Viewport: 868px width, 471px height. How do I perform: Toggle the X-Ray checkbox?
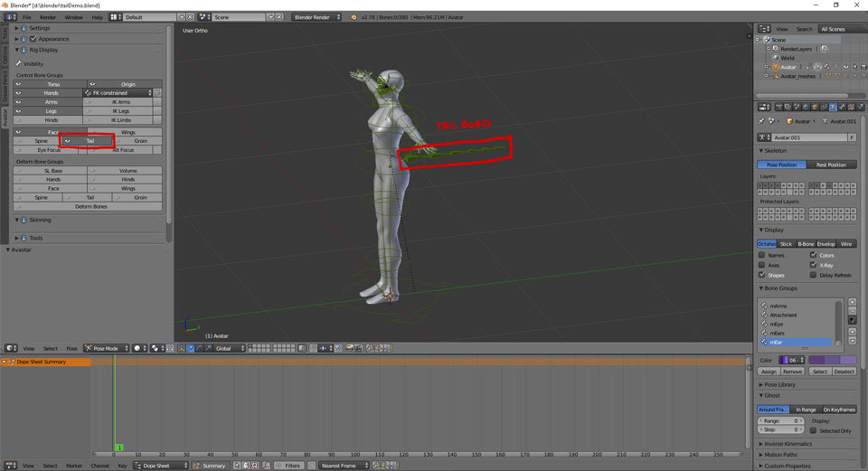tap(814, 266)
